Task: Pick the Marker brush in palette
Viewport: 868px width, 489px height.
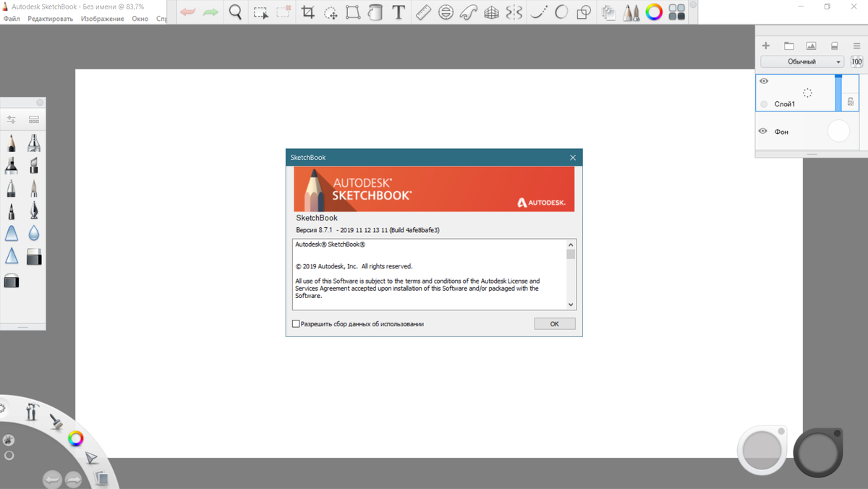Action: (x=12, y=166)
